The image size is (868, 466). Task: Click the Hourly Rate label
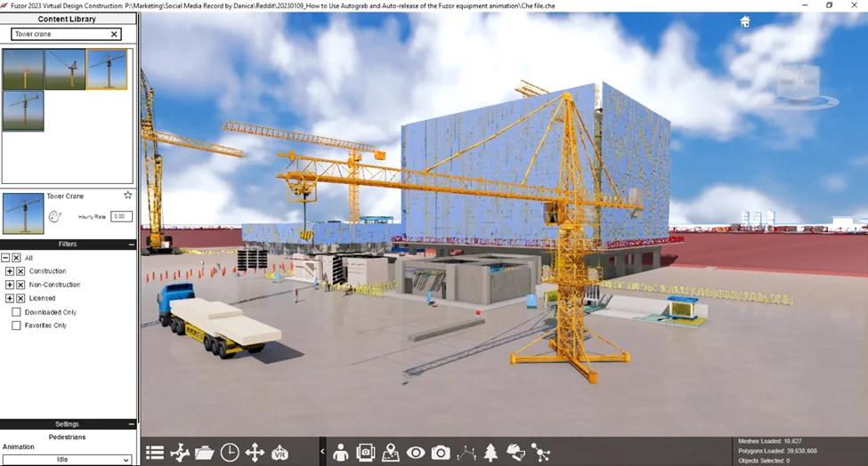coord(92,217)
